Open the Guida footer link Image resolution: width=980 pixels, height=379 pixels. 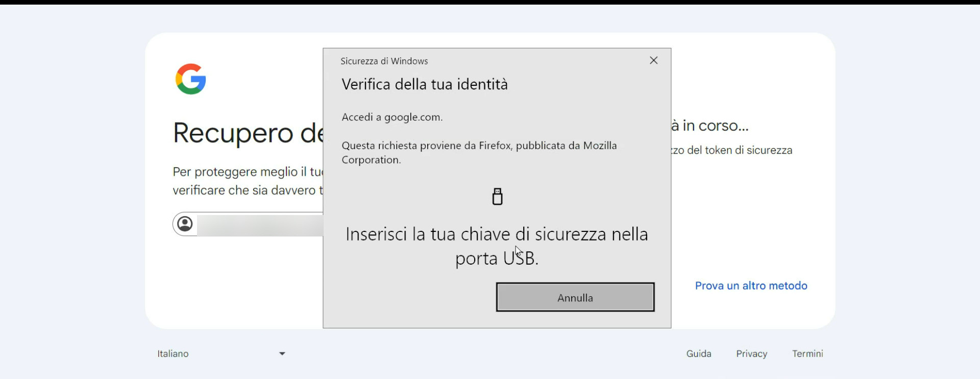(699, 353)
